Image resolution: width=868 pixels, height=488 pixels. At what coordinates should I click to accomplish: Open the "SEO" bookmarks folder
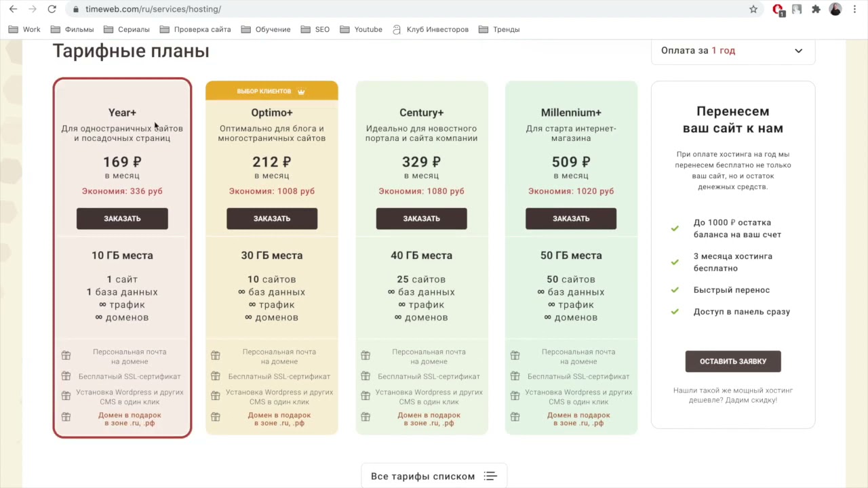315,30
